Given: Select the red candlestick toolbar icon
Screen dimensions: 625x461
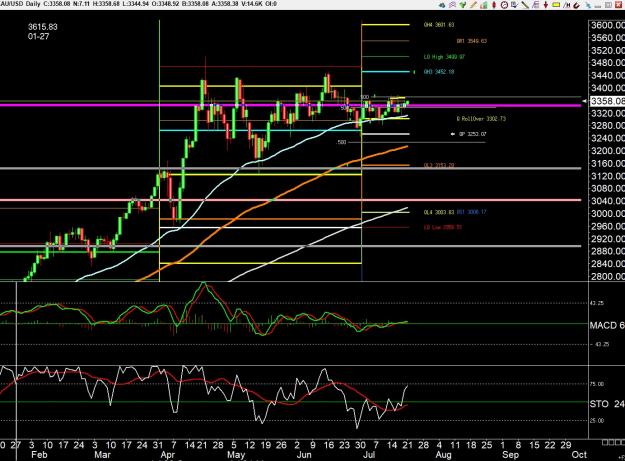Looking at the screenshot, I should click(494, 5).
